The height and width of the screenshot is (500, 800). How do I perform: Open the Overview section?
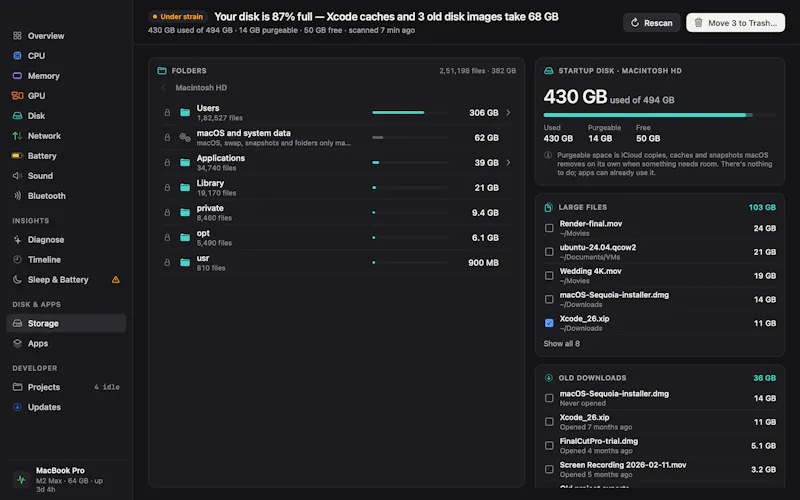pos(66,36)
